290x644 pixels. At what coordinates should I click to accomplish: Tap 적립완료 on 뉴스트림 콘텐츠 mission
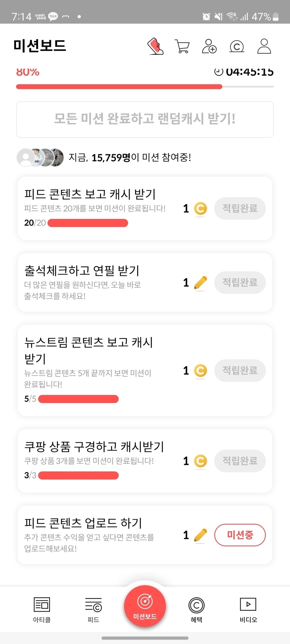coord(240,371)
